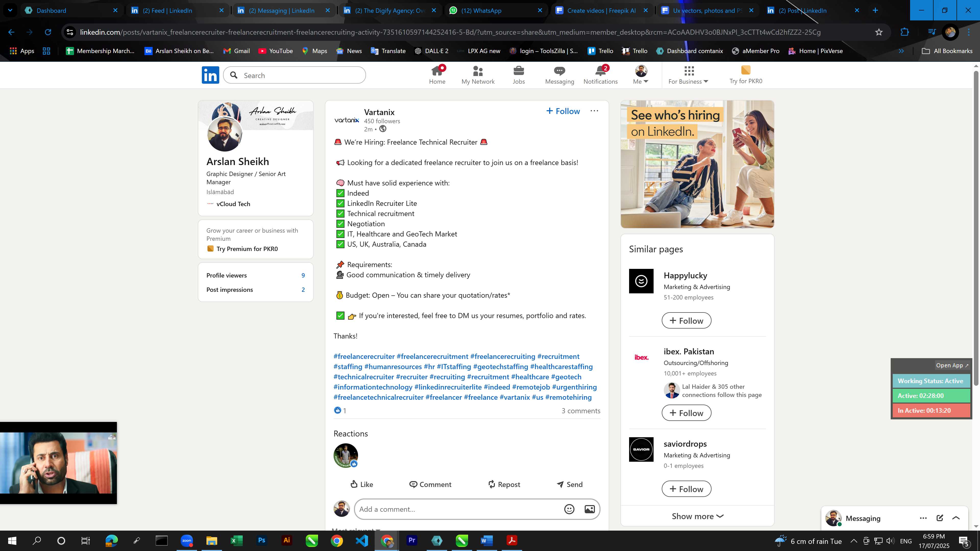Open the #vartanix hashtag link
This screenshot has height=551, width=980.
(514, 397)
